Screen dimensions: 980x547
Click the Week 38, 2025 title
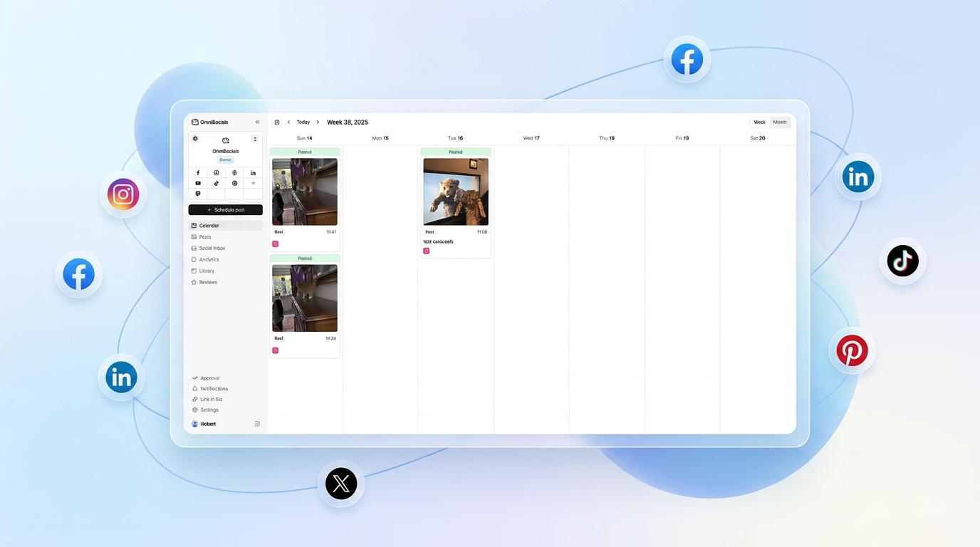[348, 123]
